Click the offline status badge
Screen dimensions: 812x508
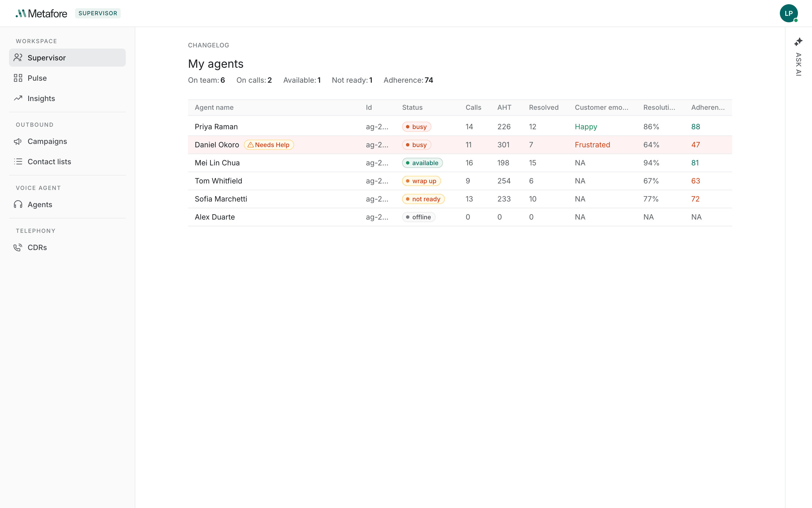pos(419,217)
